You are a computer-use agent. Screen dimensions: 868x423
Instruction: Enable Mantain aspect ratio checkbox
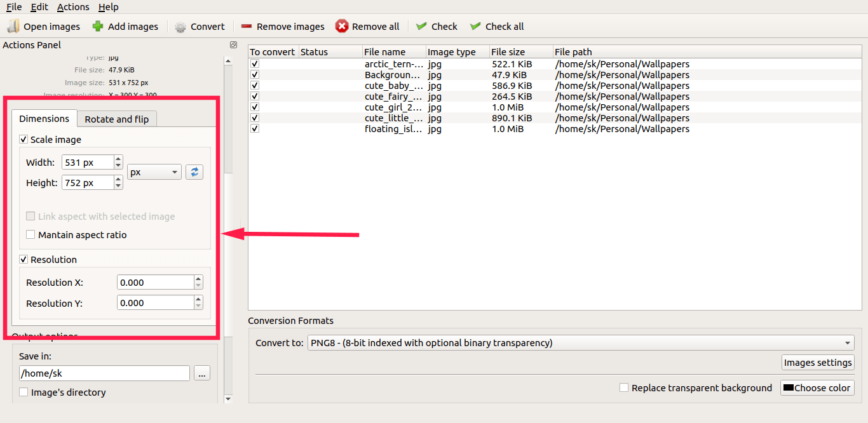click(x=31, y=234)
